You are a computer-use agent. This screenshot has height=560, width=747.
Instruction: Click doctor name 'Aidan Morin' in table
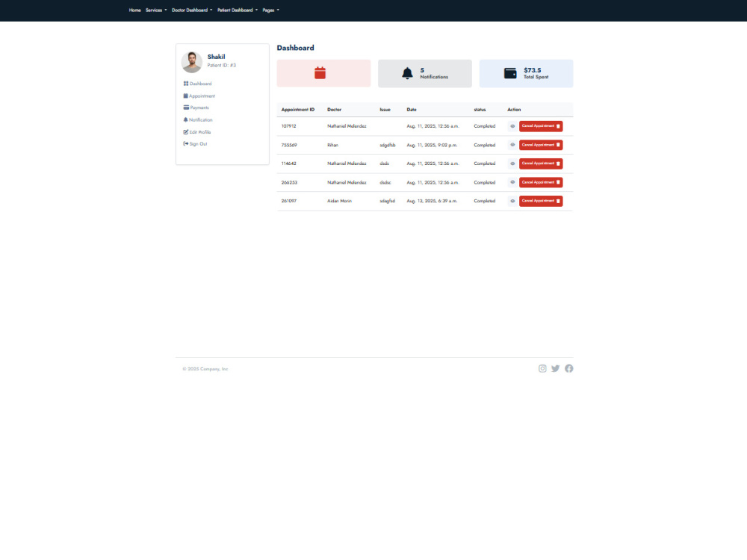coord(339,201)
